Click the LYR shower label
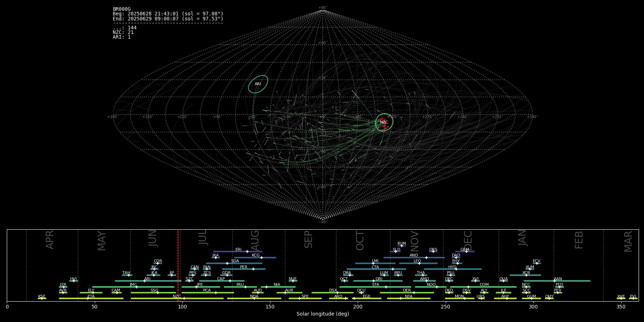The width and height of the screenshot is (644, 322). click(x=63, y=285)
